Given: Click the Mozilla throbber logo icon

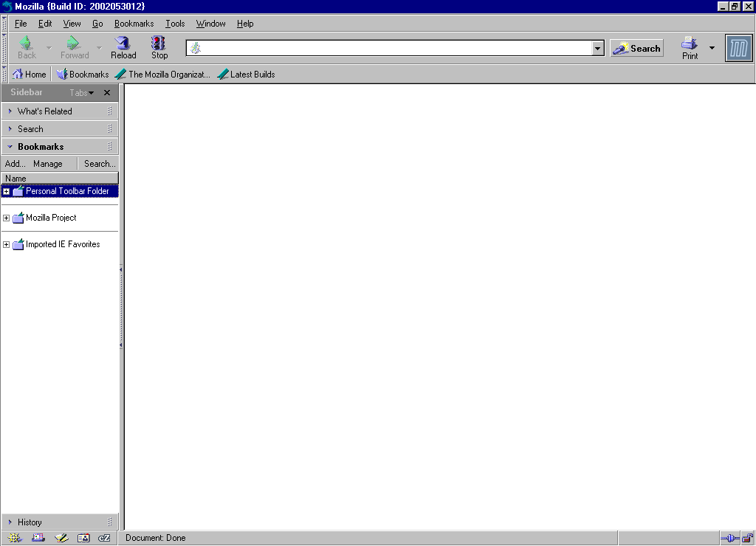Looking at the screenshot, I should (738, 48).
